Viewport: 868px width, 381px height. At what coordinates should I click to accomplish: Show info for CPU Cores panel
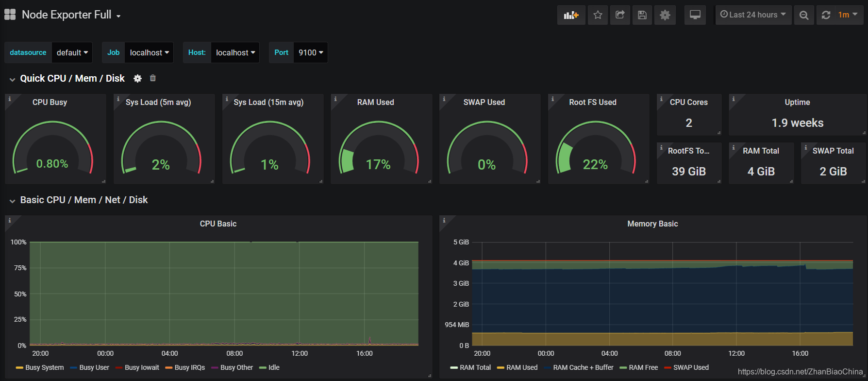tap(661, 99)
